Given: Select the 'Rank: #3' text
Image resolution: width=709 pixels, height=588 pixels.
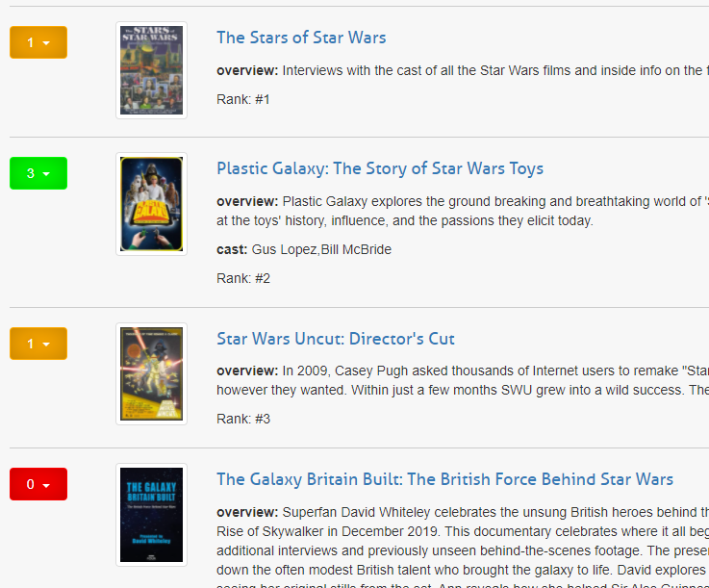Looking at the screenshot, I should tap(243, 419).
